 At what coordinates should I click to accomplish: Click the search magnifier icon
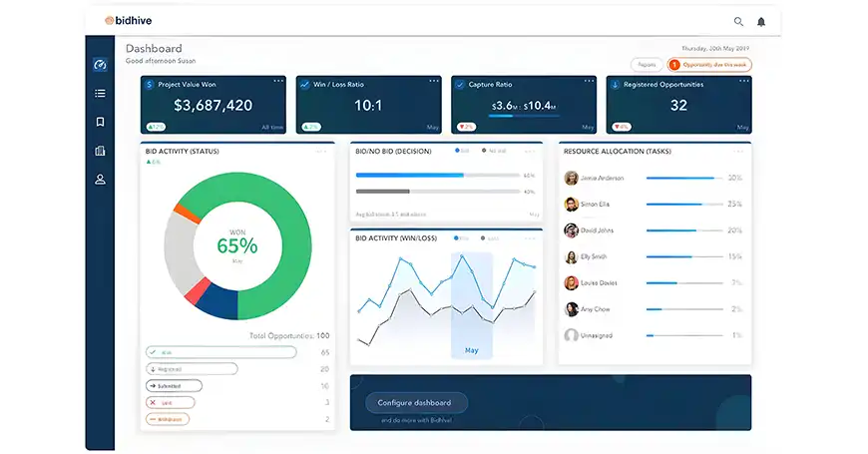click(x=738, y=21)
